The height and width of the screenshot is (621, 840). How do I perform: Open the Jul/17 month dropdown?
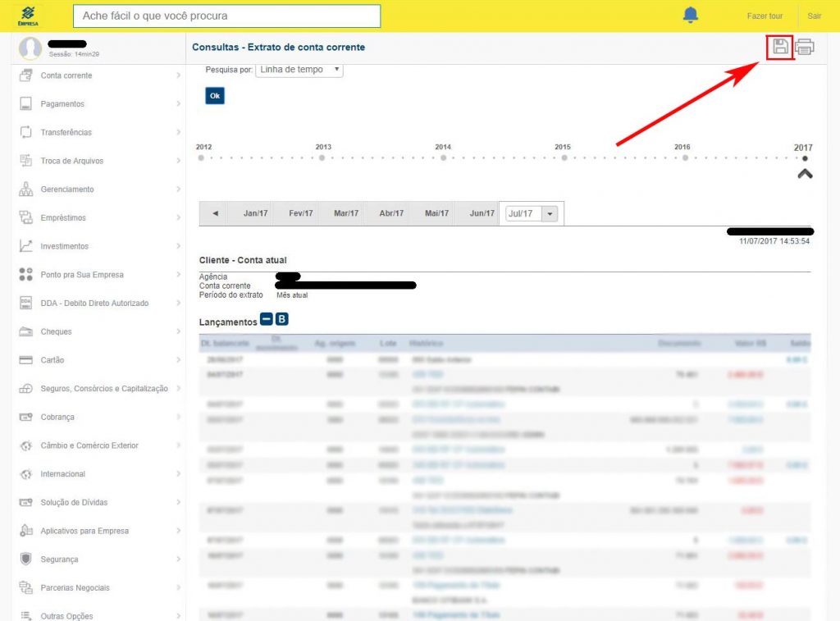pos(550,214)
